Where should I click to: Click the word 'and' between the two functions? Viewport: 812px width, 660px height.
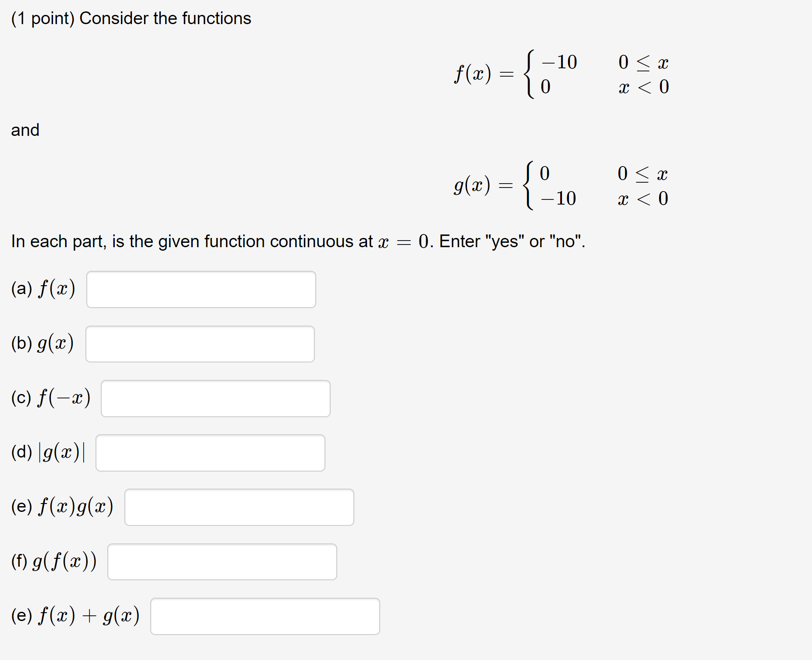25,130
